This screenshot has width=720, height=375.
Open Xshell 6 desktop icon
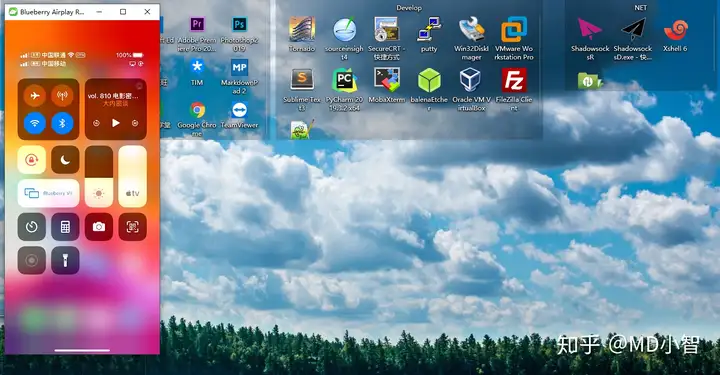[x=675, y=34]
